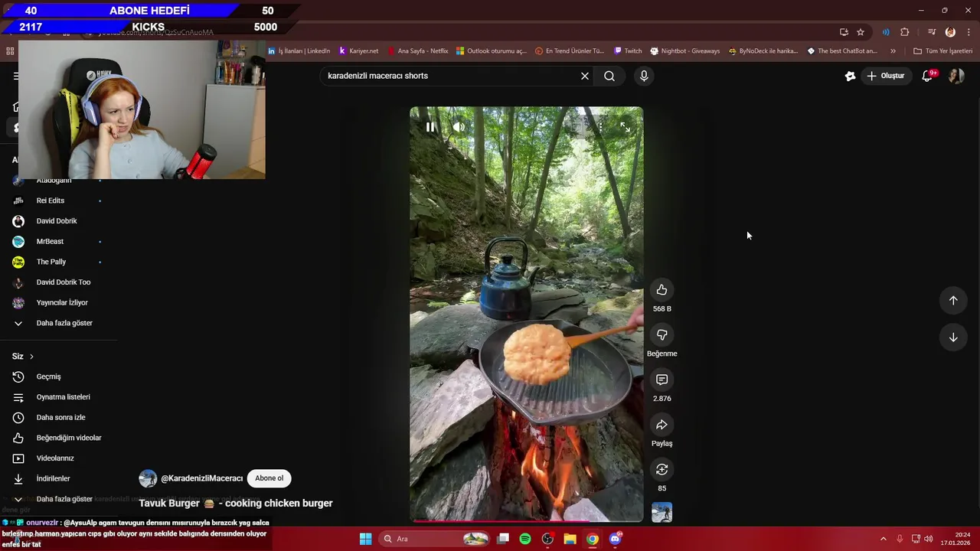Open Chrome three-dot menu

coord(969,32)
